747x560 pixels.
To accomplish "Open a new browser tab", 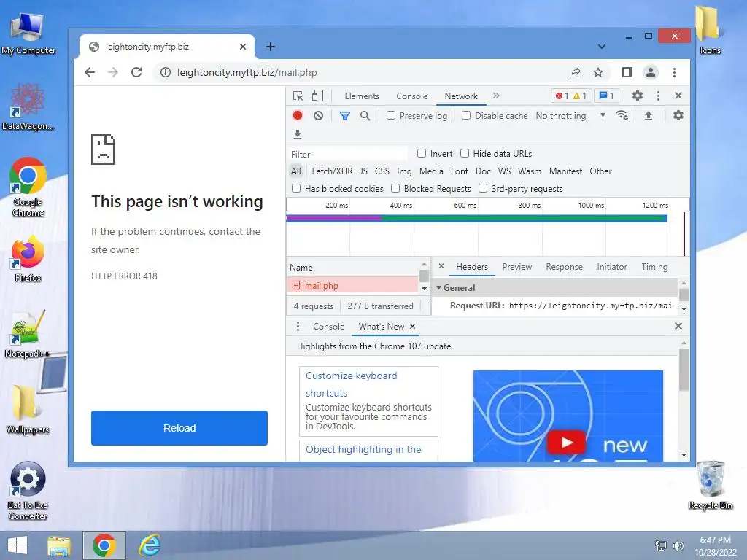I will pyautogui.click(x=271, y=47).
